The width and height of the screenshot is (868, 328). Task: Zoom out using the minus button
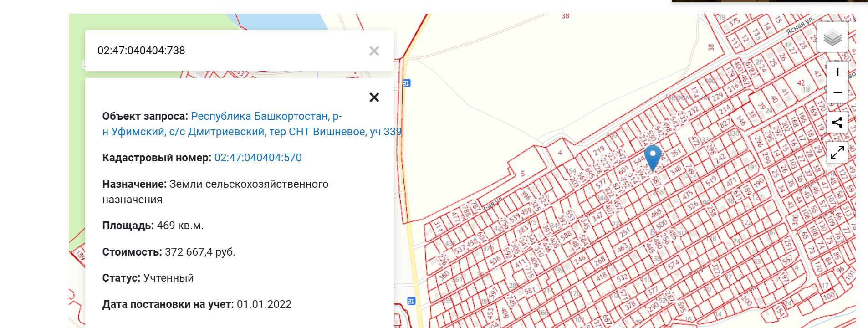pos(837,93)
